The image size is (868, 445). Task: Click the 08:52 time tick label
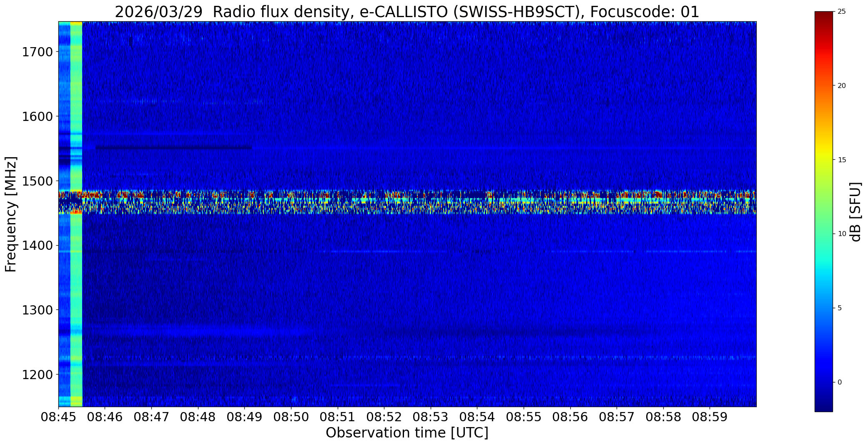click(x=384, y=417)
